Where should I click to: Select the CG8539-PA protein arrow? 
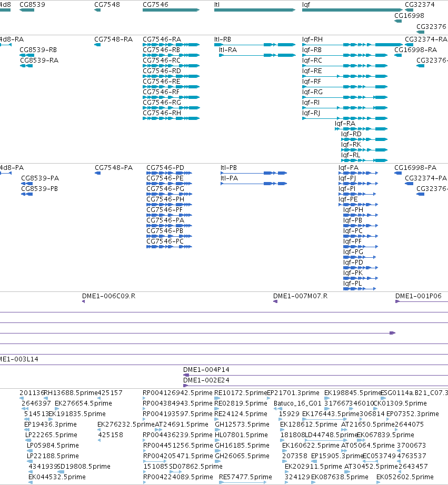(x=27, y=184)
